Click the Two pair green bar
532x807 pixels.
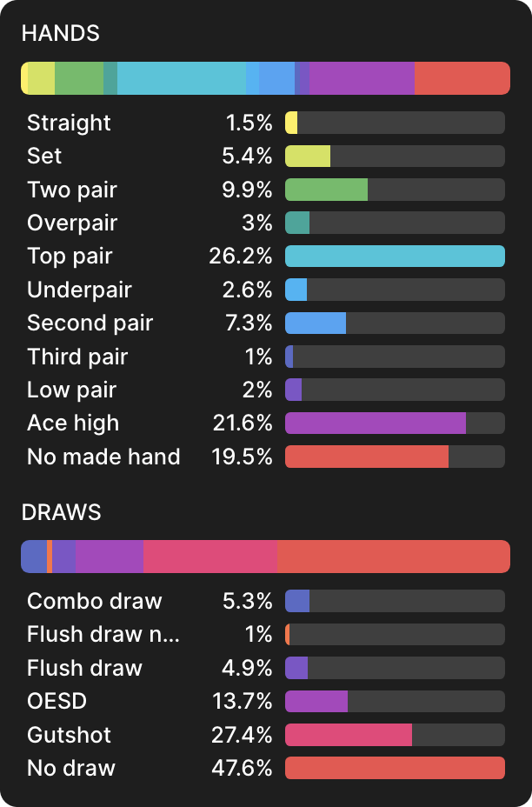[x=326, y=190]
